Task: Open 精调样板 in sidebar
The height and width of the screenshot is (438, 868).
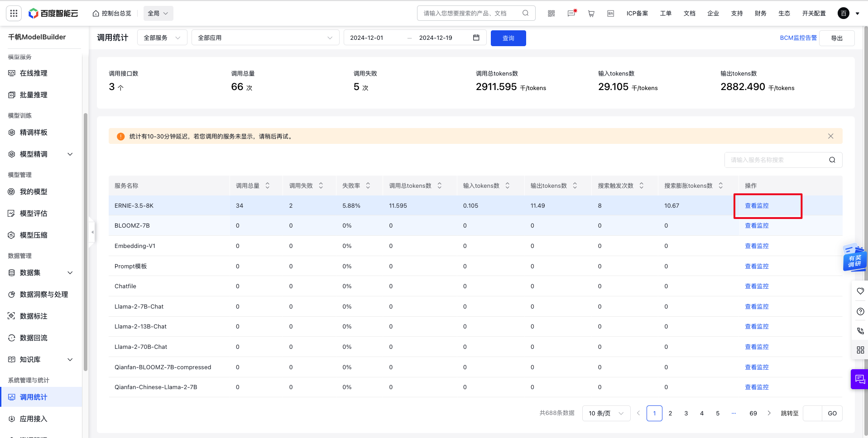Action: 34,133
